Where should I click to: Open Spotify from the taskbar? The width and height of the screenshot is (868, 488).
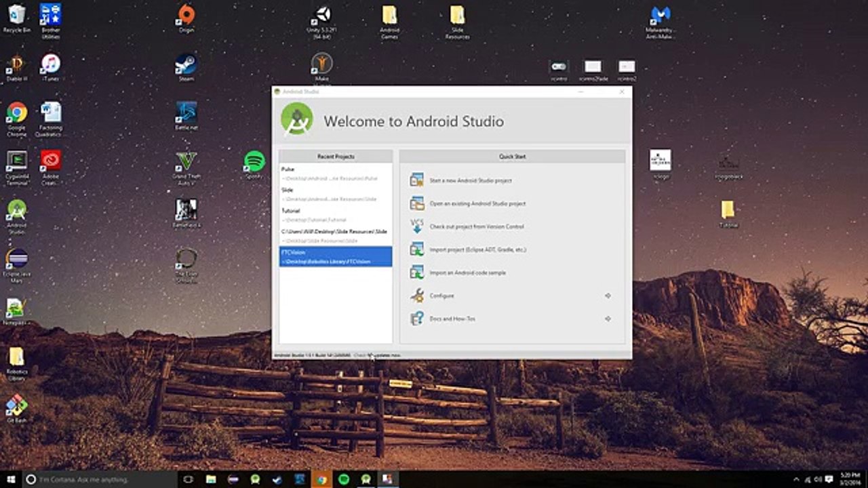click(344, 479)
